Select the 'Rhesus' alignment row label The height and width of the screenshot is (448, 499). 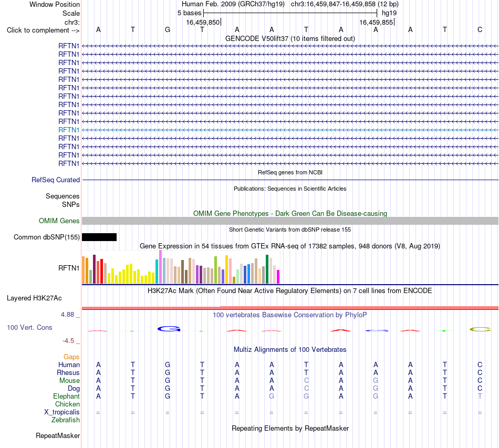click(x=68, y=372)
